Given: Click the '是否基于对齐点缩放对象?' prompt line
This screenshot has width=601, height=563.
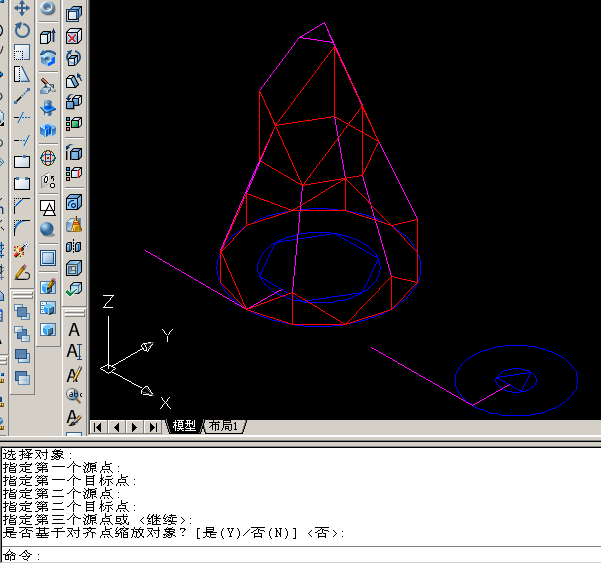Looking at the screenshot, I should point(173,533).
